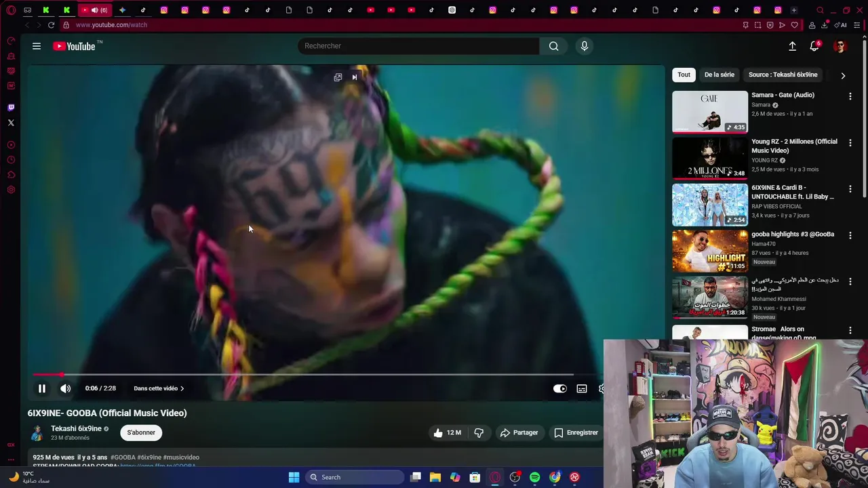
Task: Click the miniplayer icon at top of video
Action: [338, 77]
